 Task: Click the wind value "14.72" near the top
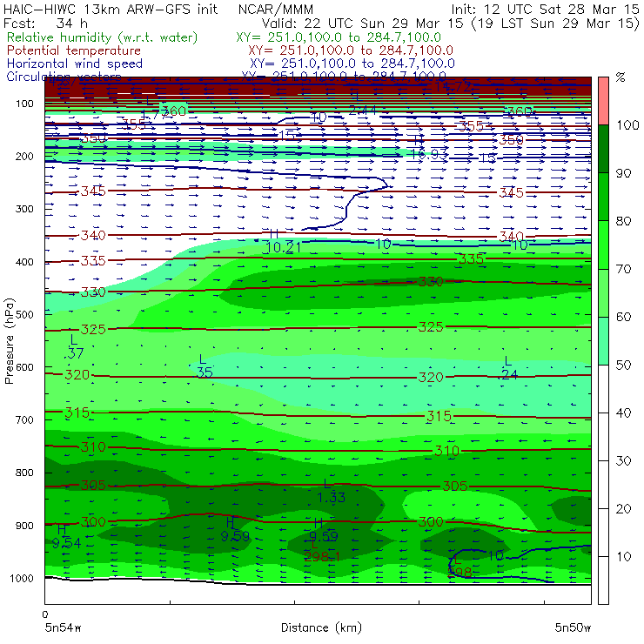coord(453,87)
